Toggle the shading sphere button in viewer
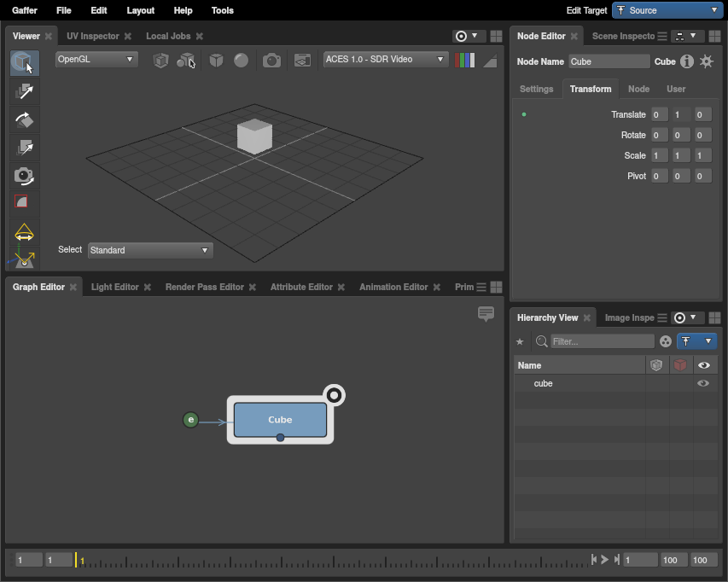 pos(242,61)
